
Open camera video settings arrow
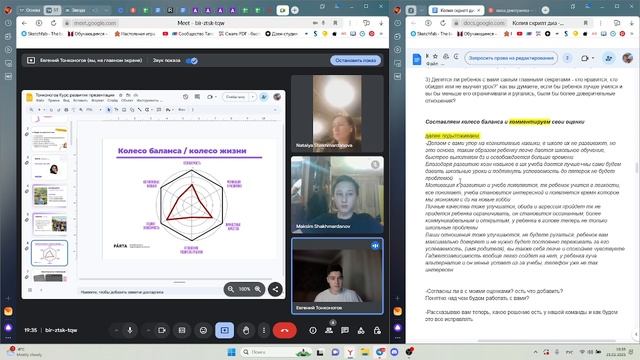(x=148, y=330)
